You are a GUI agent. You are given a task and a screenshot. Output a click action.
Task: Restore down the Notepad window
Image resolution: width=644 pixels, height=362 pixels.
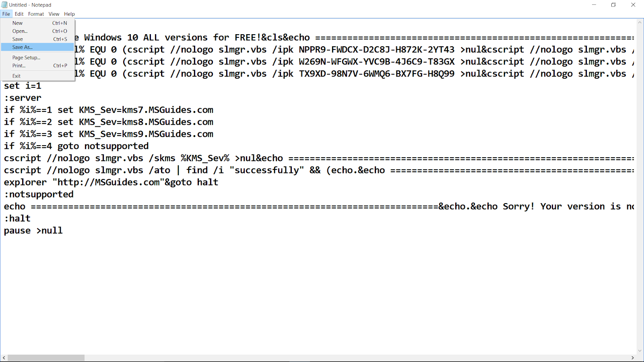[613, 5]
